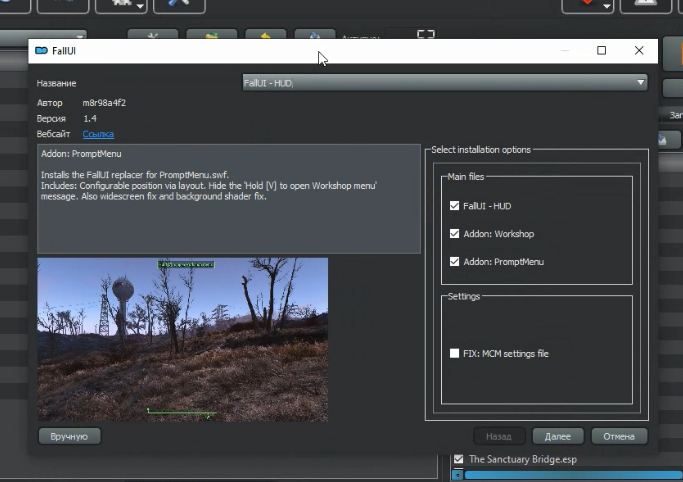Click the FallUI icon in the dialog title bar
Viewport: 683px width, 482px height.
pos(41,51)
